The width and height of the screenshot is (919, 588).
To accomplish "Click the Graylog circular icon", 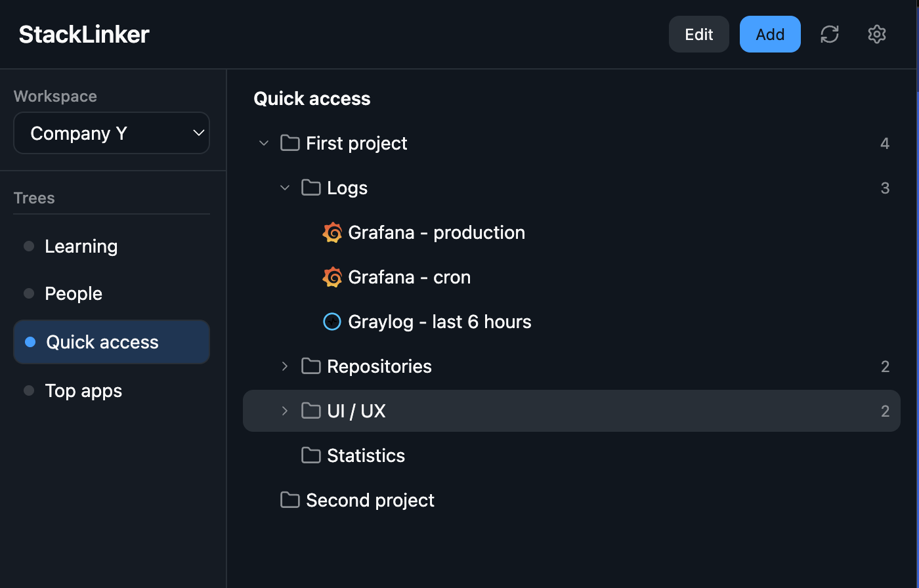I will click(332, 322).
